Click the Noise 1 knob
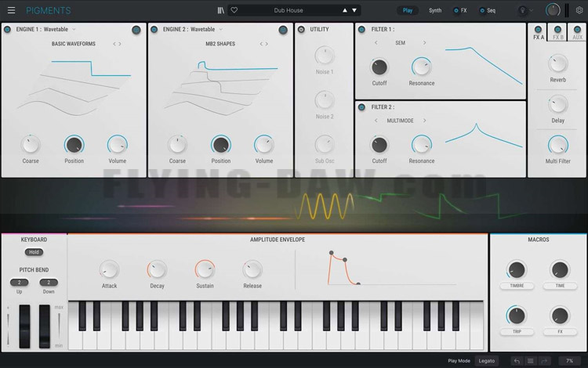Image resolution: width=588 pixels, height=368 pixels. 325,56
